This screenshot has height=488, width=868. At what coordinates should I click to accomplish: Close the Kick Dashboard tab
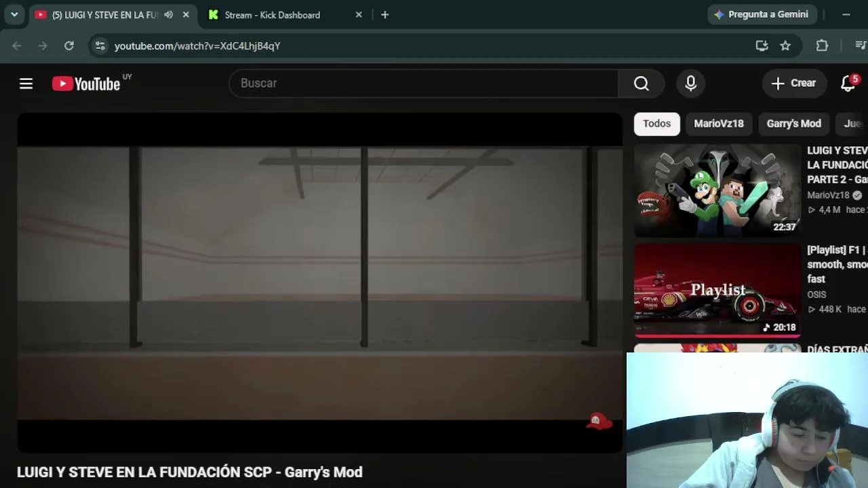click(359, 15)
